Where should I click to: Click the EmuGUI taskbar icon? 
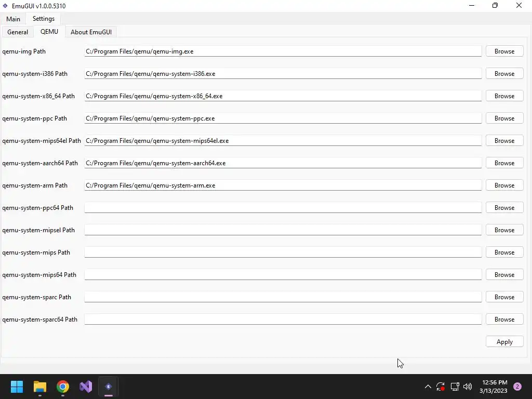pos(109,387)
